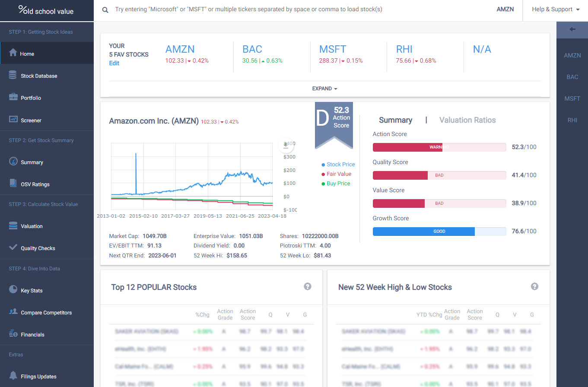Open Compare Competitors in sidebar

tap(47, 313)
